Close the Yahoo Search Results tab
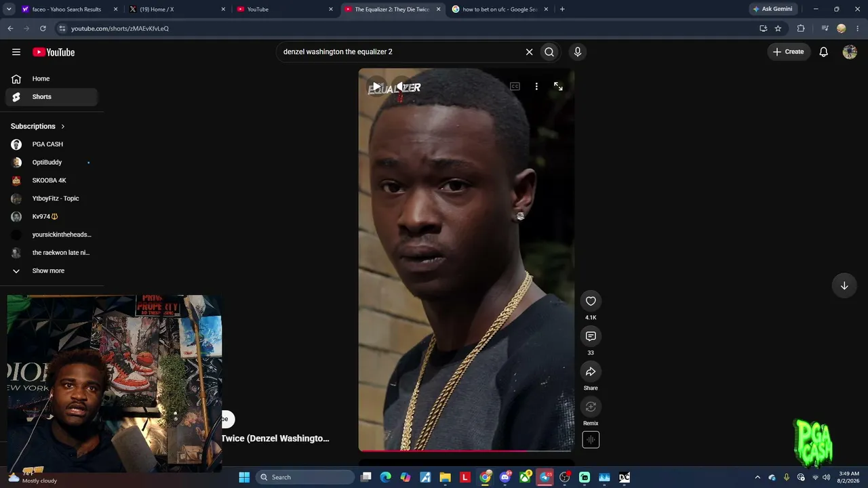 (116, 9)
